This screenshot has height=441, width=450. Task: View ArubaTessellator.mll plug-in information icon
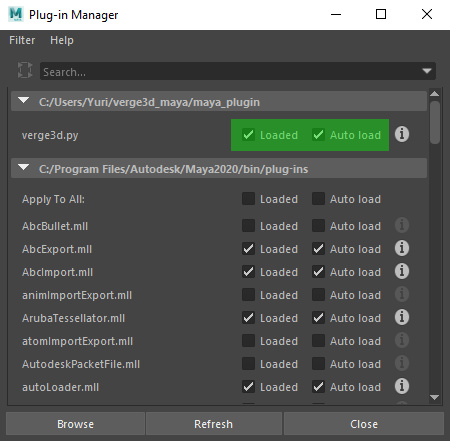pos(402,317)
